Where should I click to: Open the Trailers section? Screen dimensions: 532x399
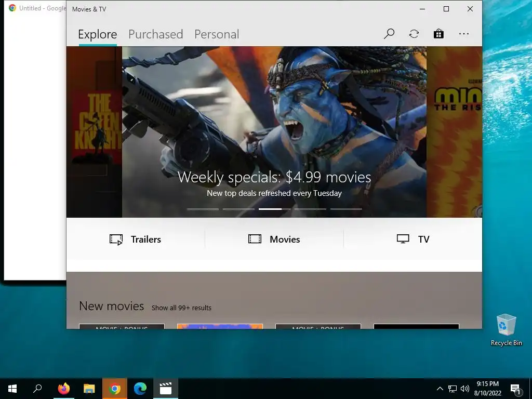tap(136, 239)
